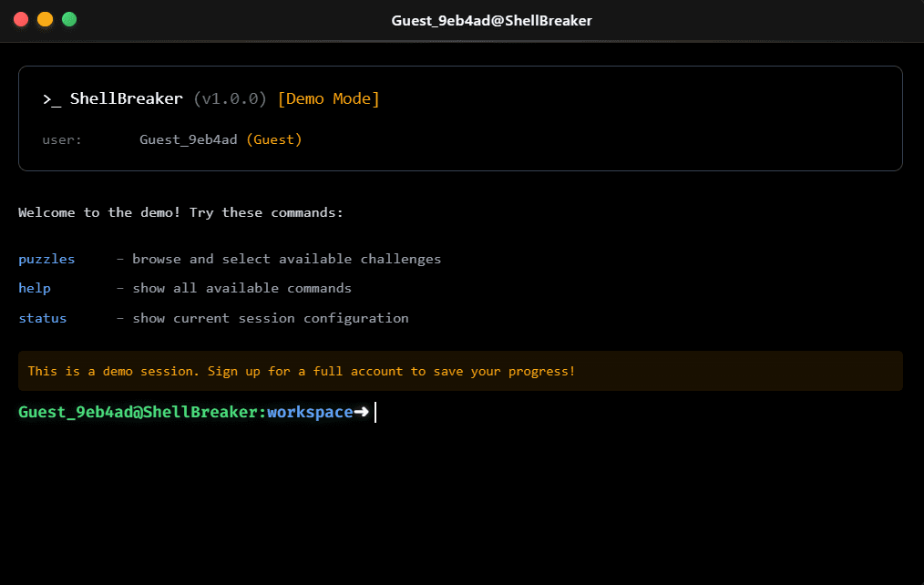Click the [Demo Mode] label
Viewport: 924px width, 585px height.
coord(328,98)
